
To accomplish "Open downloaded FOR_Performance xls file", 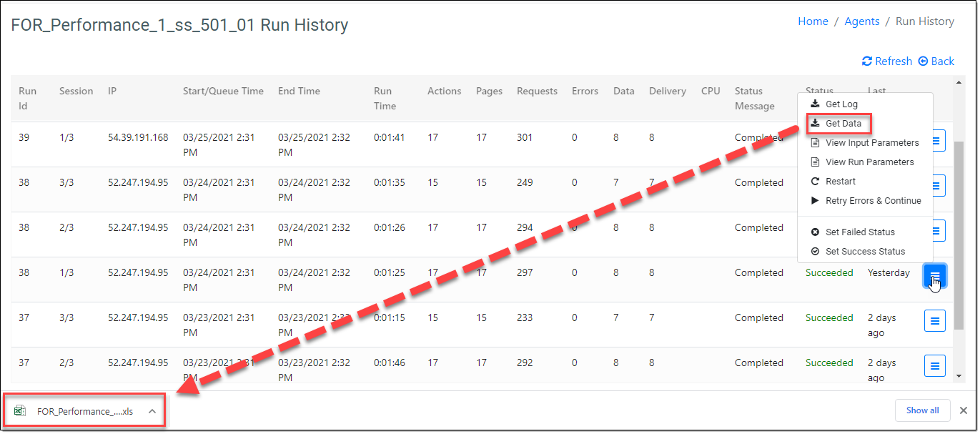I will pyautogui.click(x=75, y=411).
